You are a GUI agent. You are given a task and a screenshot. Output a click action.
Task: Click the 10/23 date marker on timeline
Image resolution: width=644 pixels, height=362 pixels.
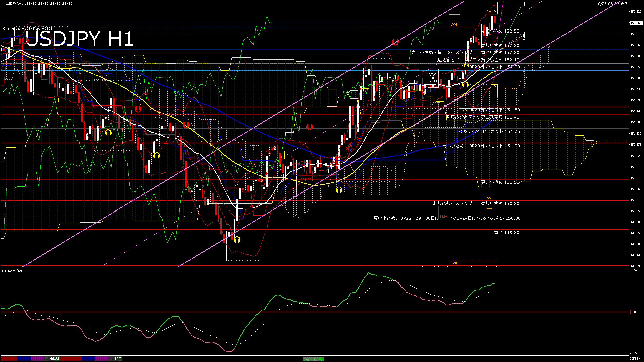click(x=55, y=359)
